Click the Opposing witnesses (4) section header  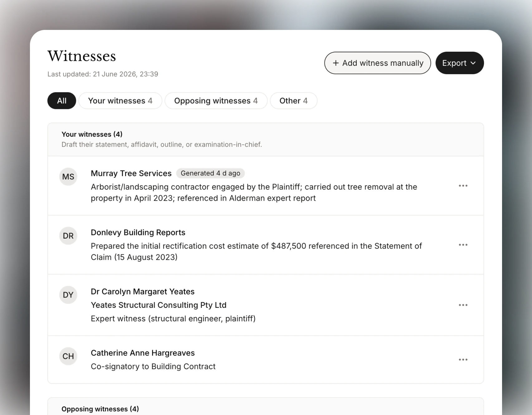100,409
